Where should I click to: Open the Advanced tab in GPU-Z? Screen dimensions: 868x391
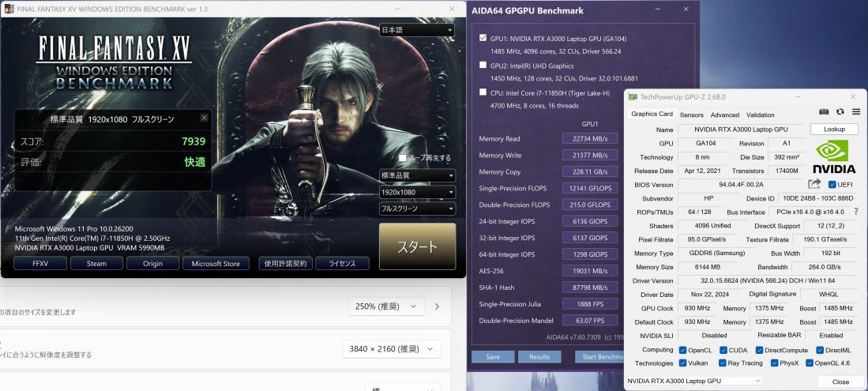724,115
